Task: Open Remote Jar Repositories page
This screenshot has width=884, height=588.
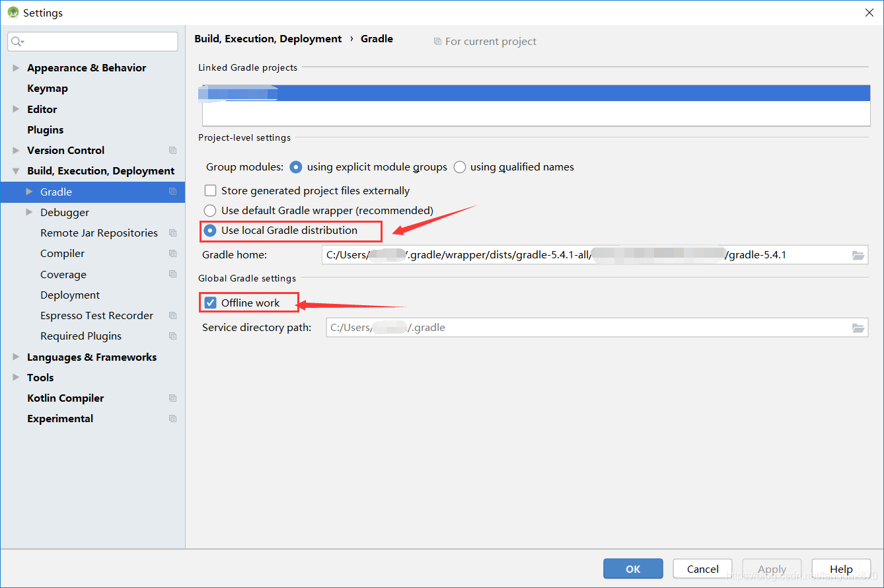Action: click(99, 233)
